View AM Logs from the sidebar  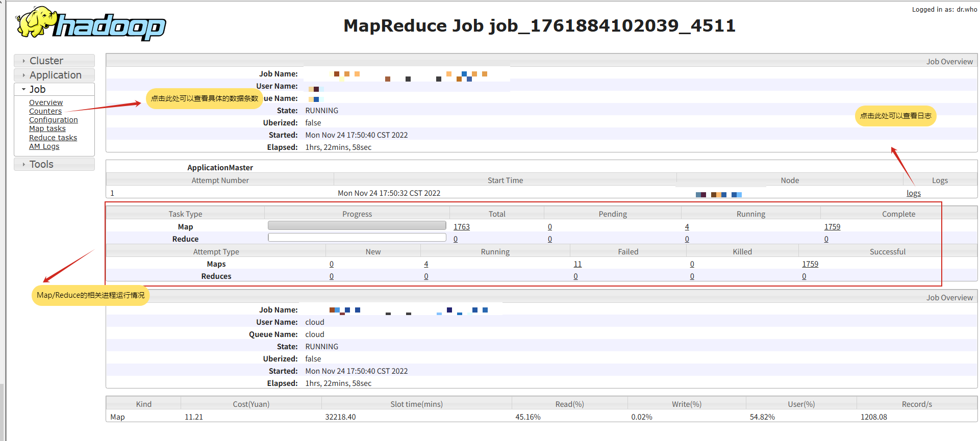(44, 146)
